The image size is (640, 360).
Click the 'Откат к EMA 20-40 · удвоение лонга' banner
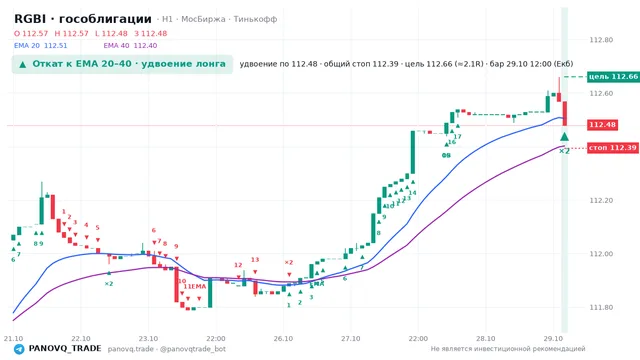point(122,64)
